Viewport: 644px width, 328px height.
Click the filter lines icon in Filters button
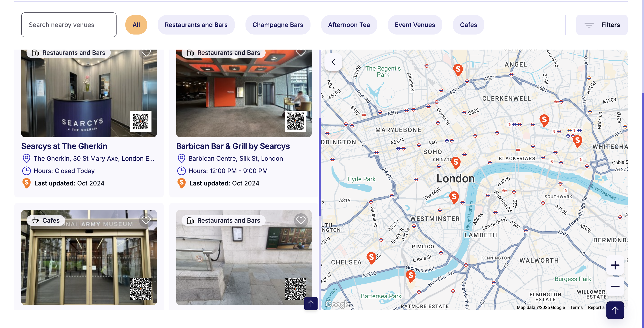point(589,25)
